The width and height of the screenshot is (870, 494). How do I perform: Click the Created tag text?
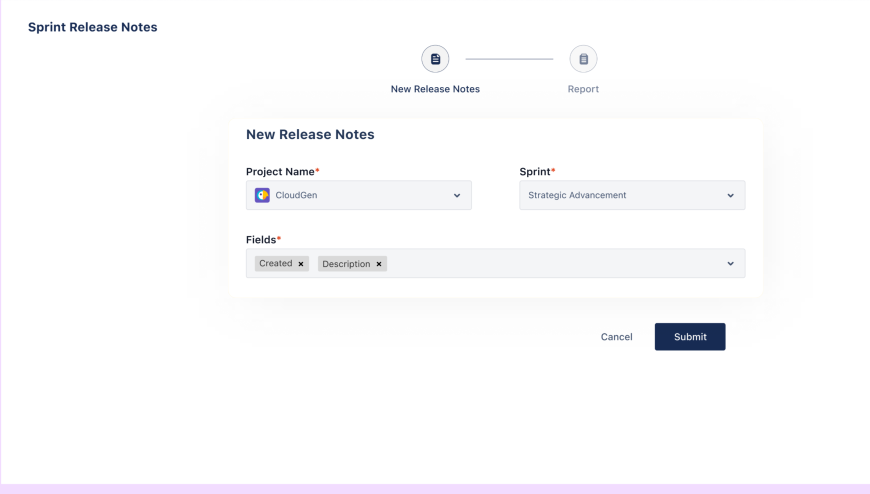click(x=276, y=263)
